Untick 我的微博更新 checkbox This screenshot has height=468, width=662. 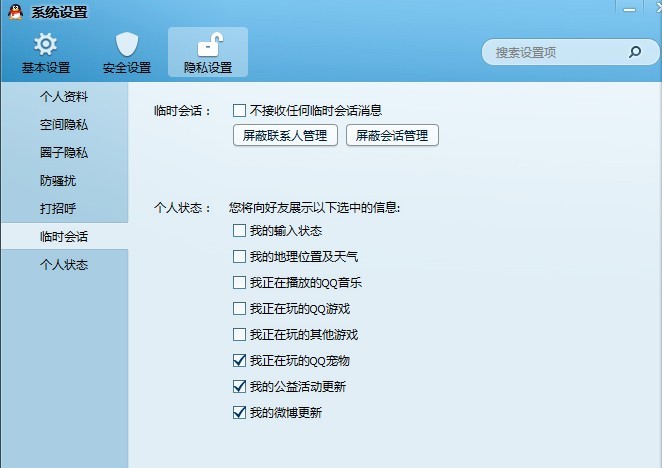[x=239, y=412]
